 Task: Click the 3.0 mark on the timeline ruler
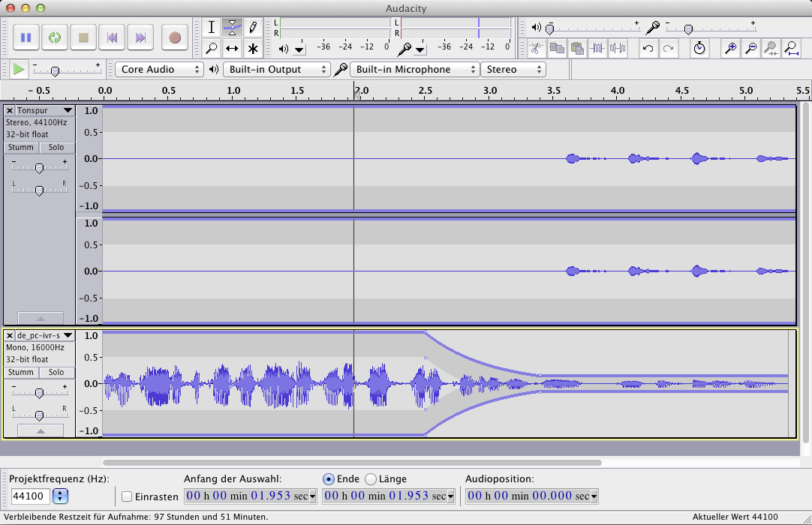click(490, 91)
